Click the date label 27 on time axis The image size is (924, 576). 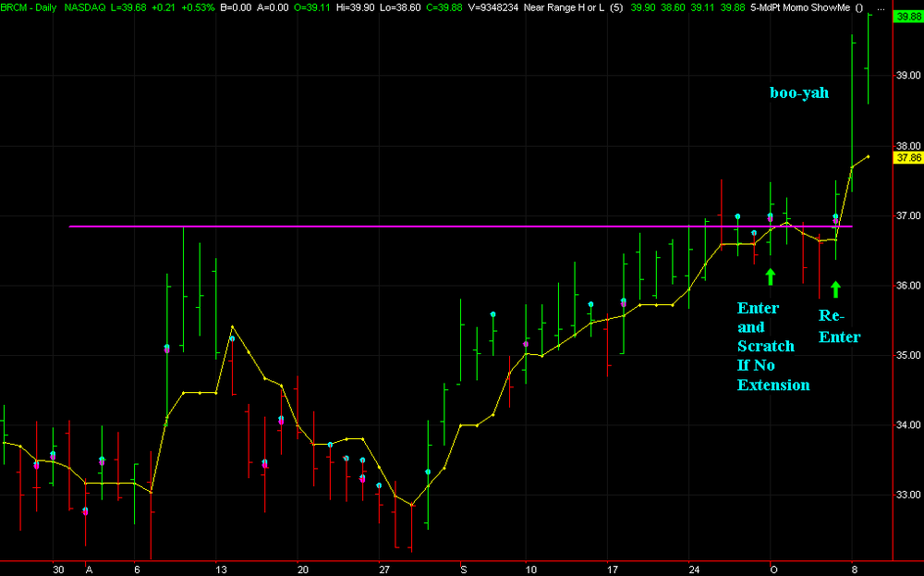pos(384,570)
